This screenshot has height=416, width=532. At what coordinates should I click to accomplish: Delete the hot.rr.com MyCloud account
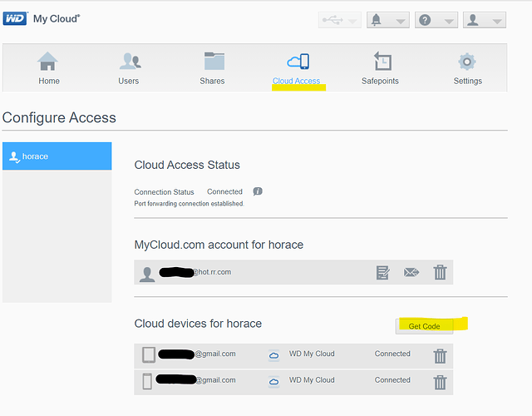pos(440,272)
